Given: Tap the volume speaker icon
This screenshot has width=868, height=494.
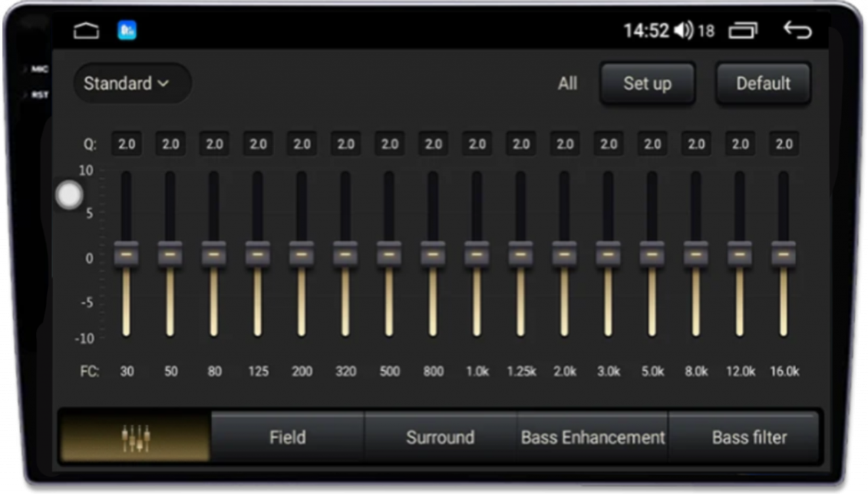Looking at the screenshot, I should click(x=684, y=31).
